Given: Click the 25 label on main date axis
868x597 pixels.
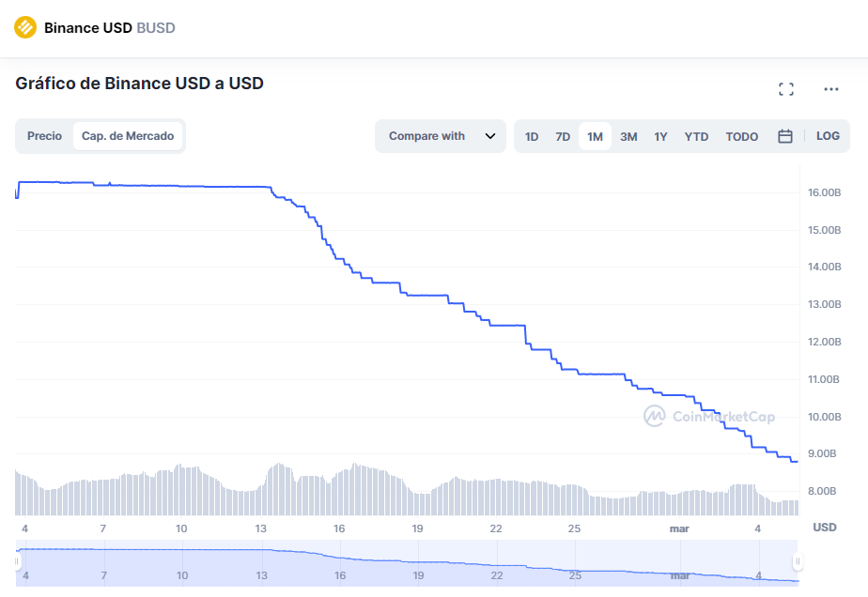Looking at the screenshot, I should [x=574, y=528].
